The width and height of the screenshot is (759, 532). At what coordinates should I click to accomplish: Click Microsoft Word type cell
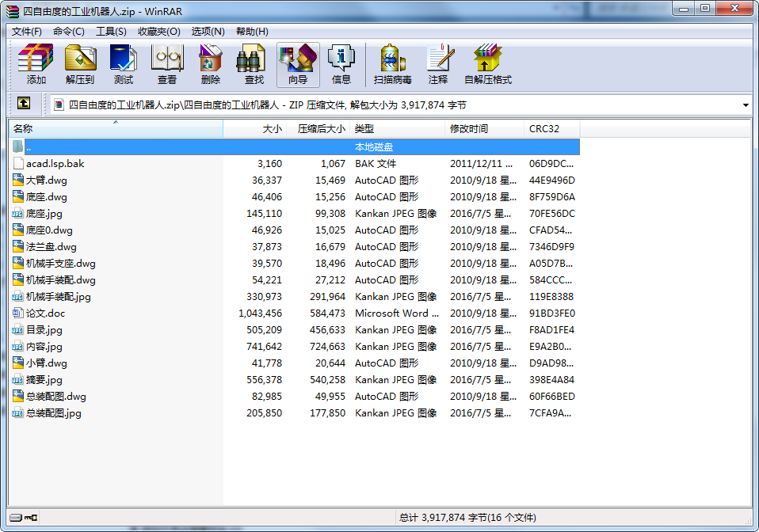tap(397, 313)
